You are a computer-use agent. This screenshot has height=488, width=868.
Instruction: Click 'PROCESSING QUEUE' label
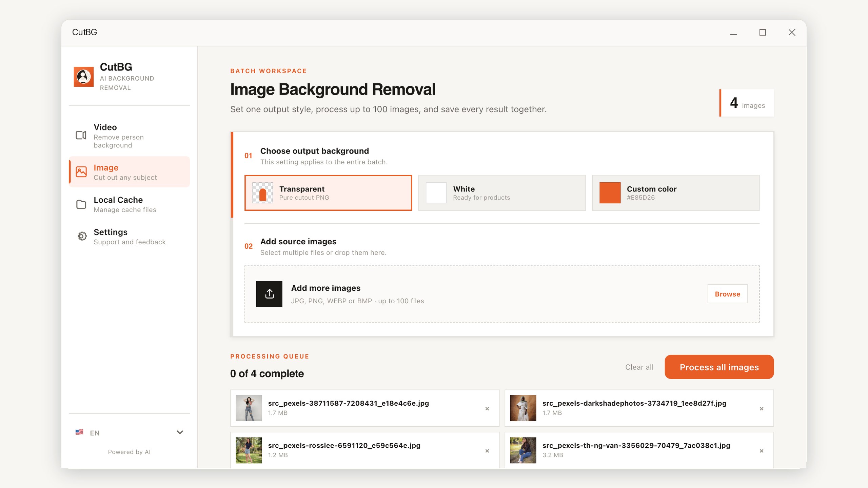270,356
